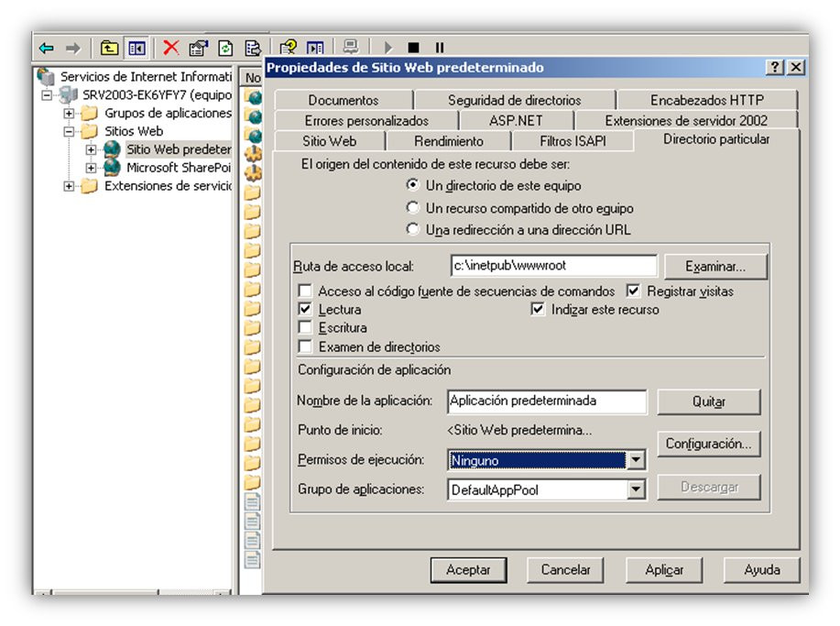
Task: Click the Start (play) service icon
Action: pyautogui.click(x=388, y=48)
